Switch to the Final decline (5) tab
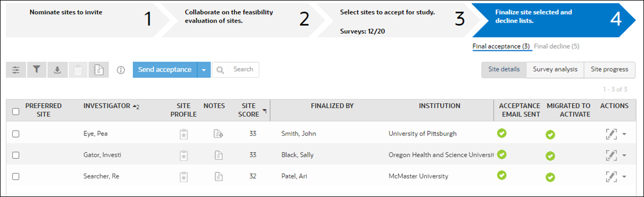This screenshot has width=644, height=197. coord(557,47)
